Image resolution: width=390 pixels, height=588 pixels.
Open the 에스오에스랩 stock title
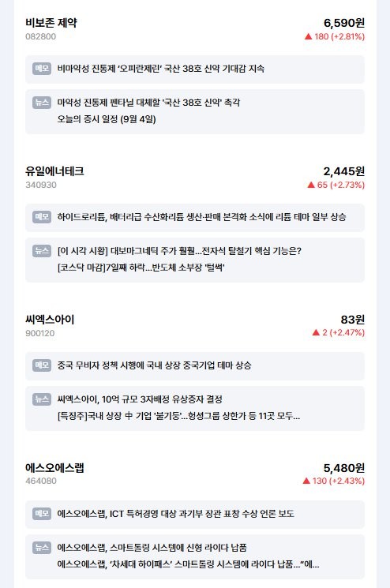click(x=54, y=467)
